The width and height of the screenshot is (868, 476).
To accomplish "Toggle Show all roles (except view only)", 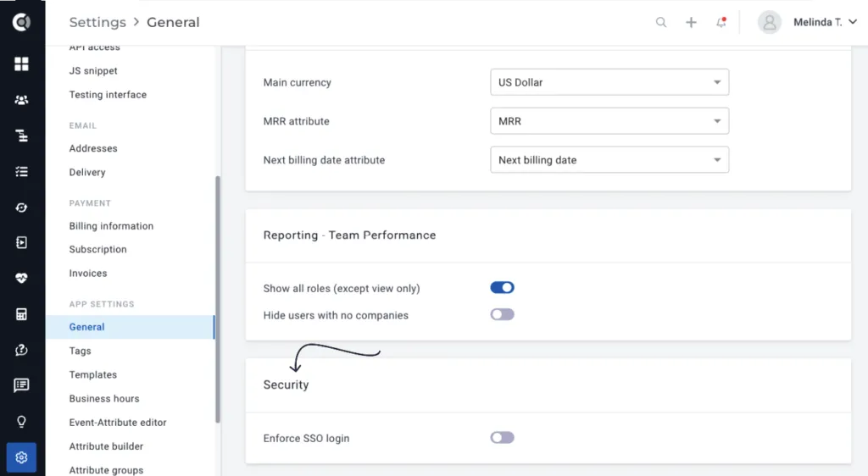I will click(502, 287).
